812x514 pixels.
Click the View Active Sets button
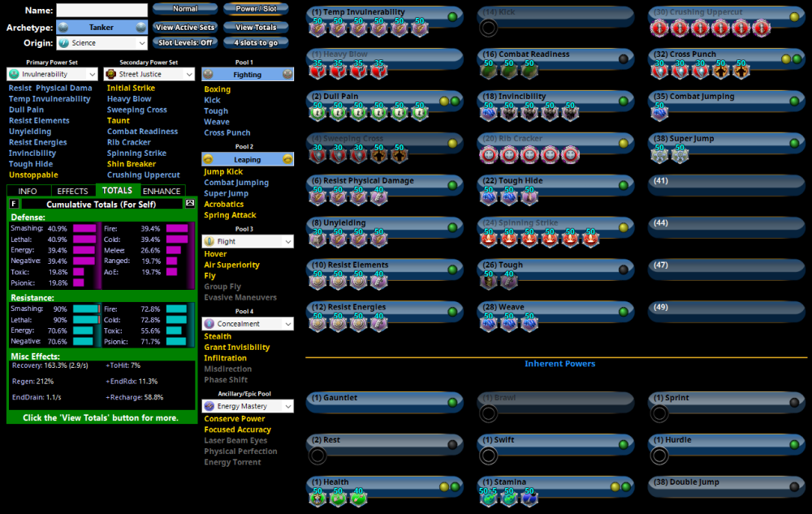(185, 27)
